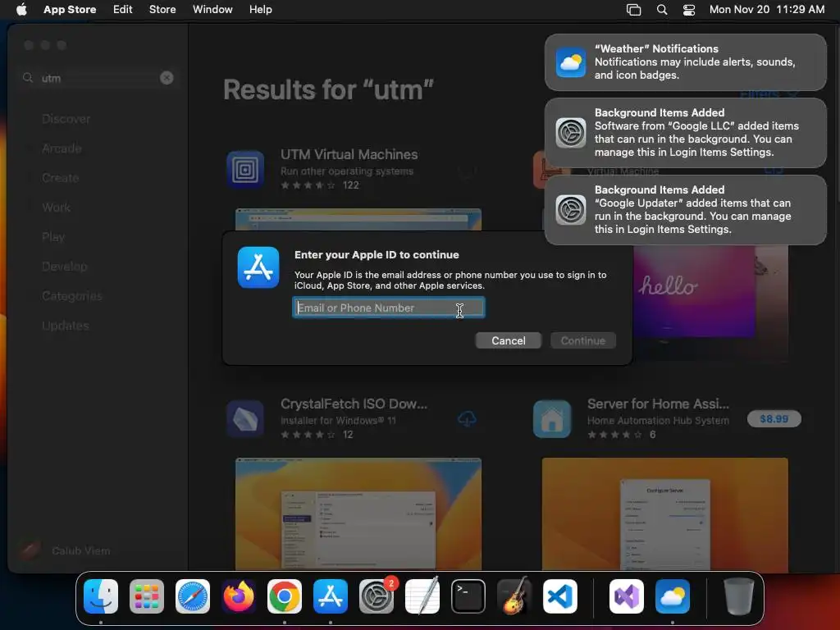Click the CrystalFetch ISO Dow... title
The image size is (840, 630).
tap(354, 404)
